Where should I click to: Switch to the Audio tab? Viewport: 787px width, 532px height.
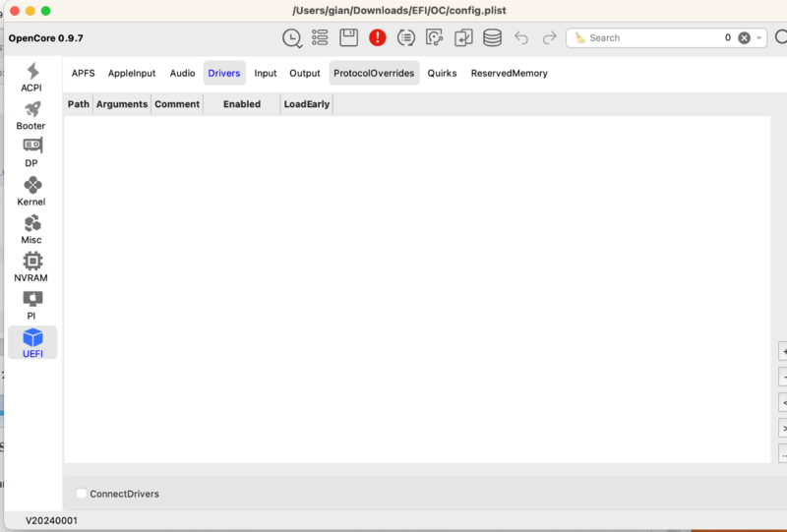[182, 74]
